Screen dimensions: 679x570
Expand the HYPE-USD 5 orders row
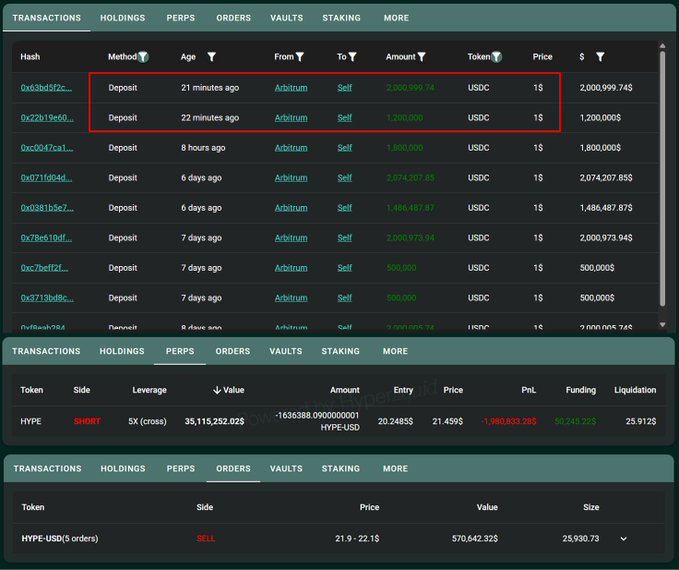[624, 538]
